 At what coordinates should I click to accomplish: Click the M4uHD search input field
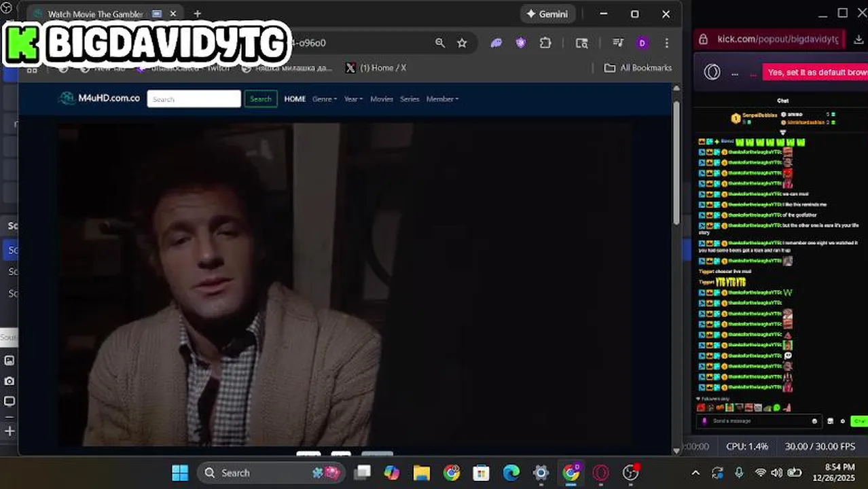194,99
